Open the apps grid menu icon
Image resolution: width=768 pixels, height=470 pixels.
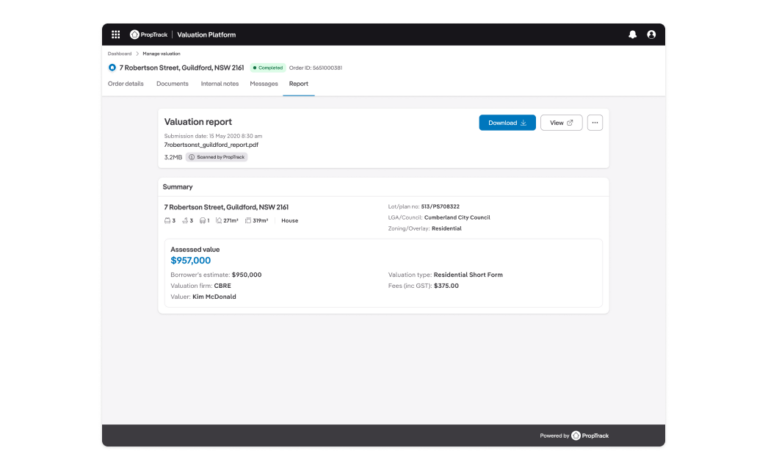pyautogui.click(x=116, y=34)
